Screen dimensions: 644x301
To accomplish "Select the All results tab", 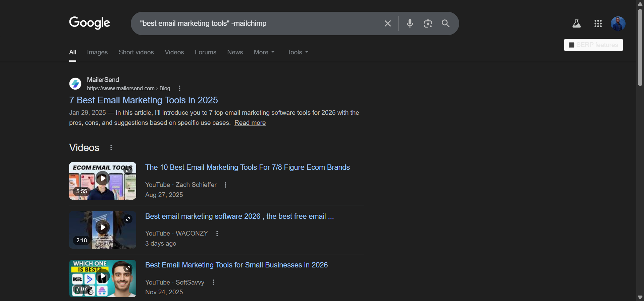I will coord(72,52).
